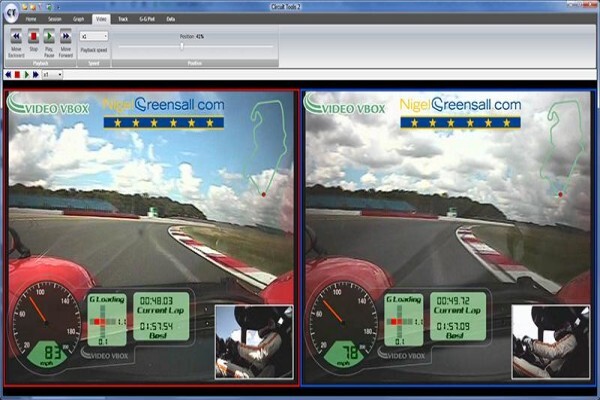Open quick access toolbar customize arrow
Screen dimensions: 600x400
(x=58, y=7)
